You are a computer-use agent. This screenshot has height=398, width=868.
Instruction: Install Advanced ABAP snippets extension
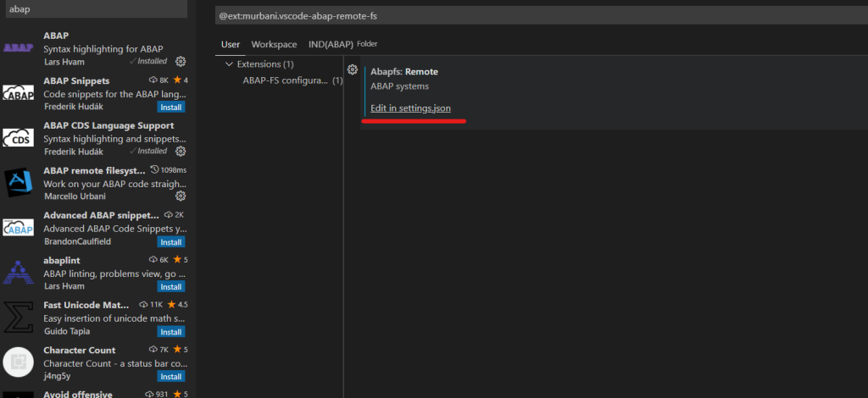pos(171,241)
